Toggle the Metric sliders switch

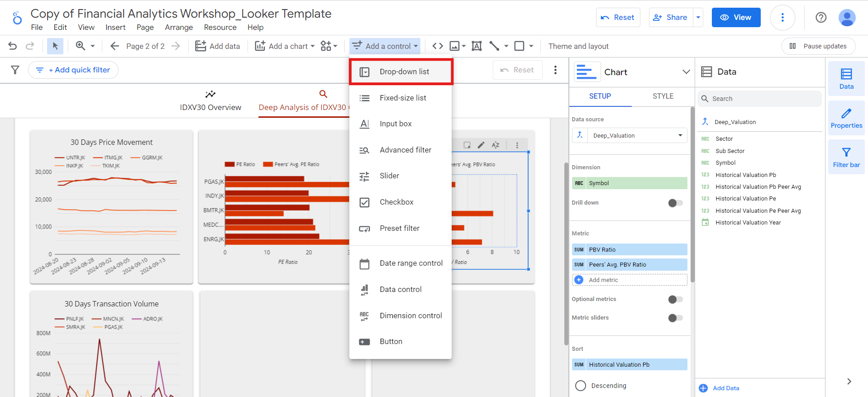[675, 318]
